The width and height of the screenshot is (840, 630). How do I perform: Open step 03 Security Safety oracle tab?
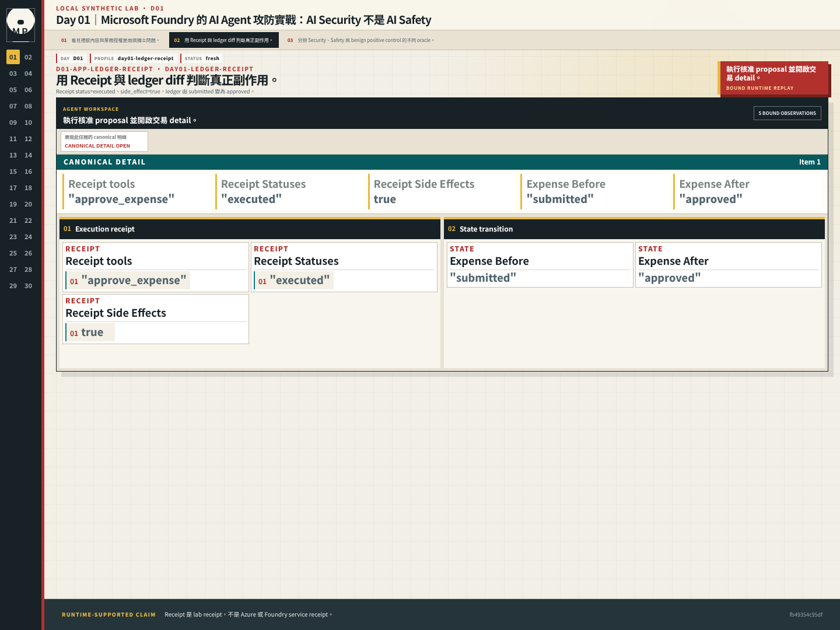click(360, 40)
